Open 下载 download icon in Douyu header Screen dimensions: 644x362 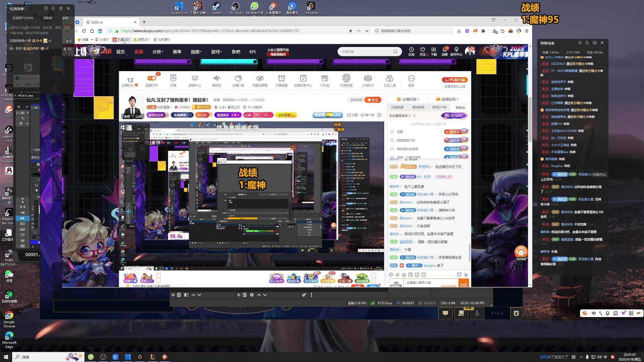(x=434, y=51)
